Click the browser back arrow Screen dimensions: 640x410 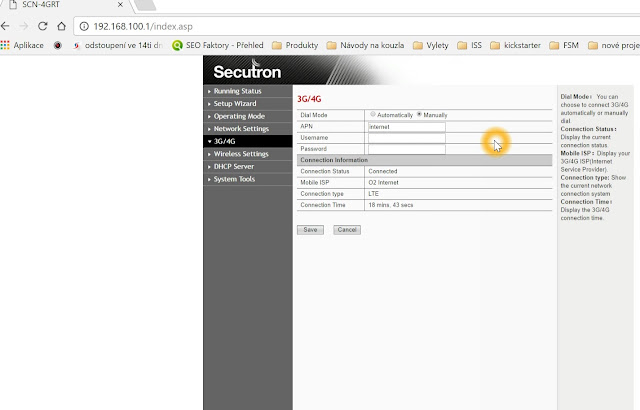5,26
